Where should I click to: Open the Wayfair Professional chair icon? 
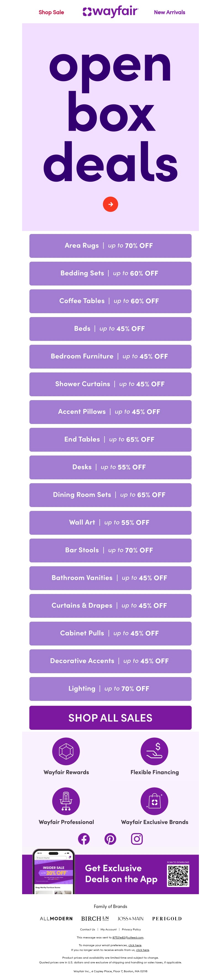click(66, 801)
